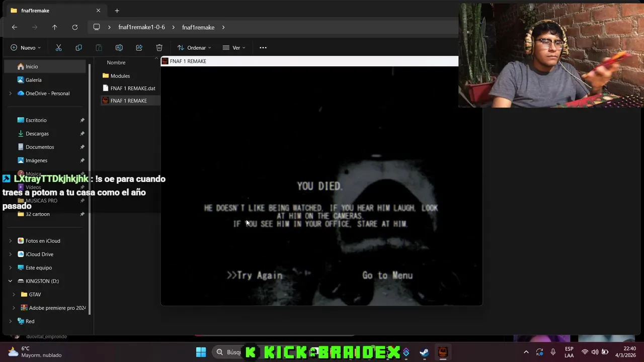This screenshot has height=362, width=644.
Task: Choose Try Again in the game
Action: pos(255,275)
